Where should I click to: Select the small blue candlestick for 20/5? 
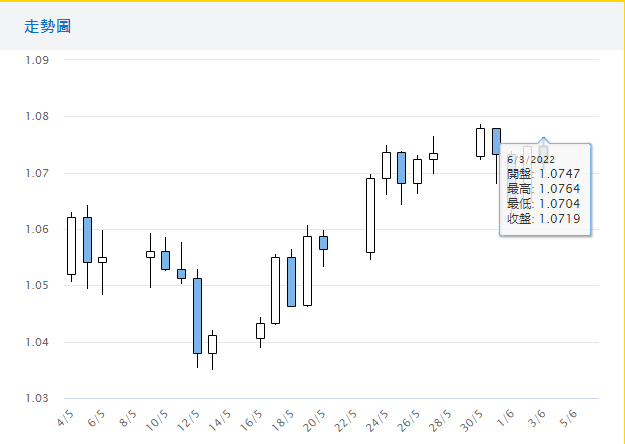click(x=323, y=243)
